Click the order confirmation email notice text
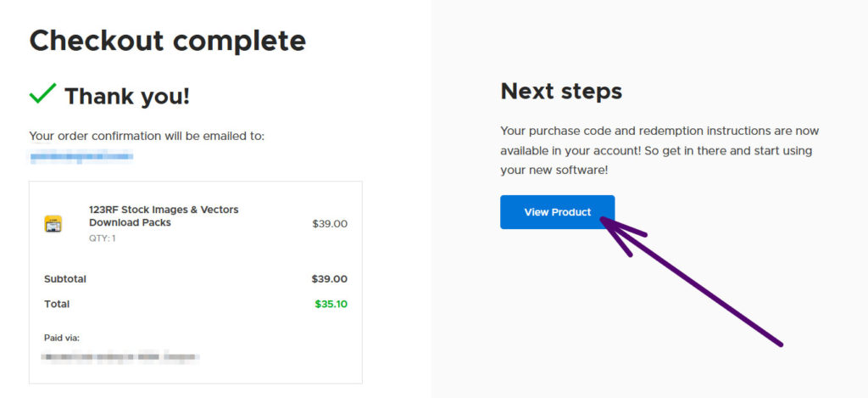This screenshot has width=868, height=398. point(147,136)
